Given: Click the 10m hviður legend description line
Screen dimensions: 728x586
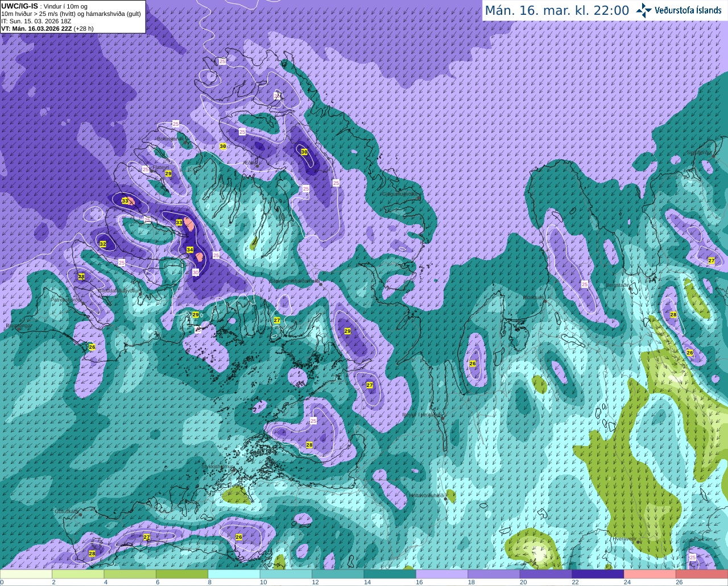Looking at the screenshot, I should point(71,14).
